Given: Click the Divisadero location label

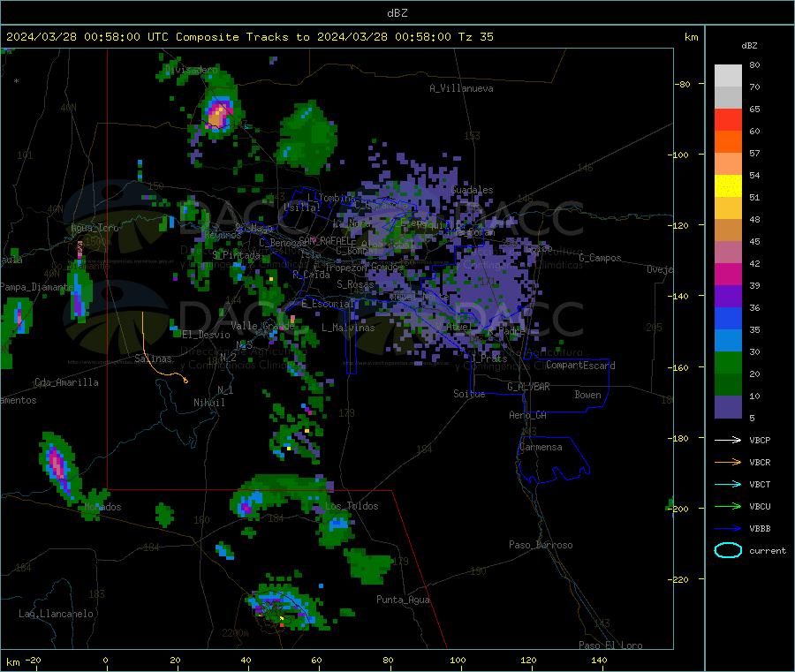Looking at the screenshot, I should point(191,70).
